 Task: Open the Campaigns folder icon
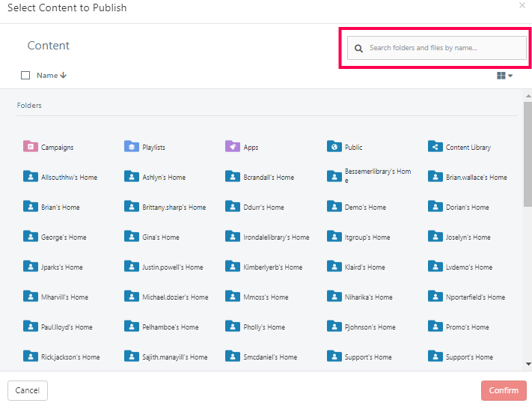pyautogui.click(x=30, y=146)
